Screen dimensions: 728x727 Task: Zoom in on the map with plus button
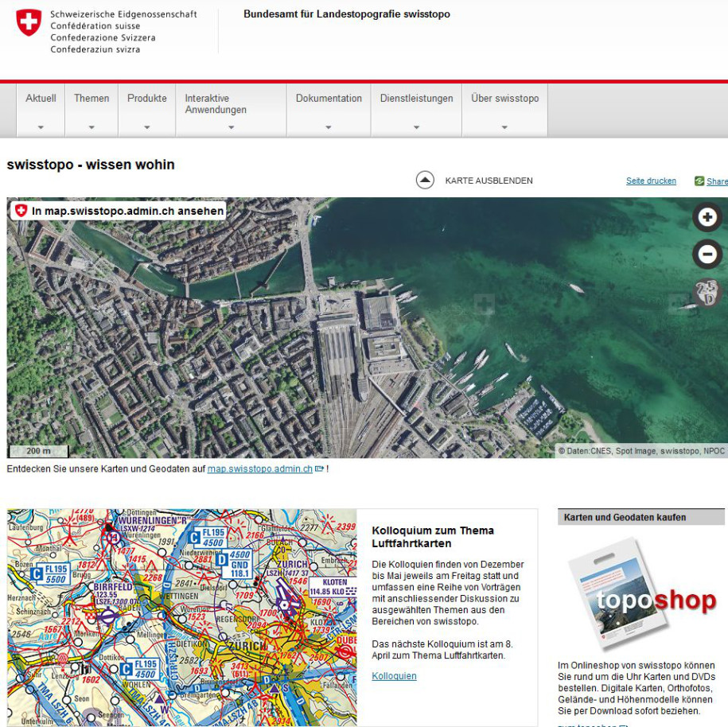(707, 217)
